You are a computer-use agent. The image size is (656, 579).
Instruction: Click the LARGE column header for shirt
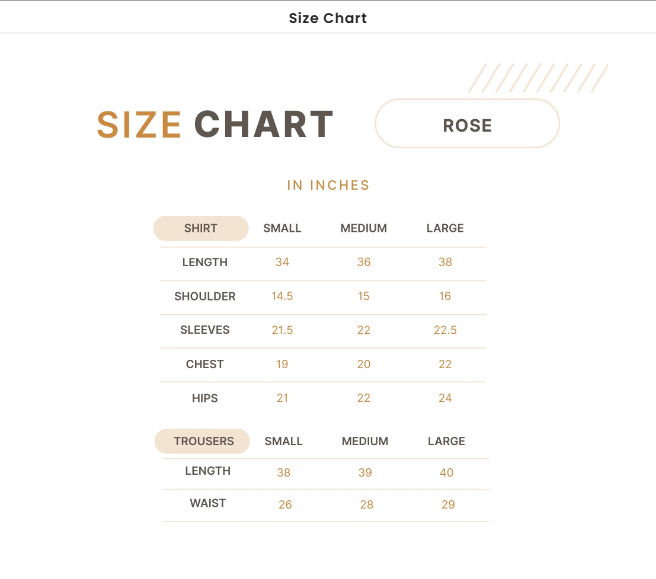tap(445, 229)
